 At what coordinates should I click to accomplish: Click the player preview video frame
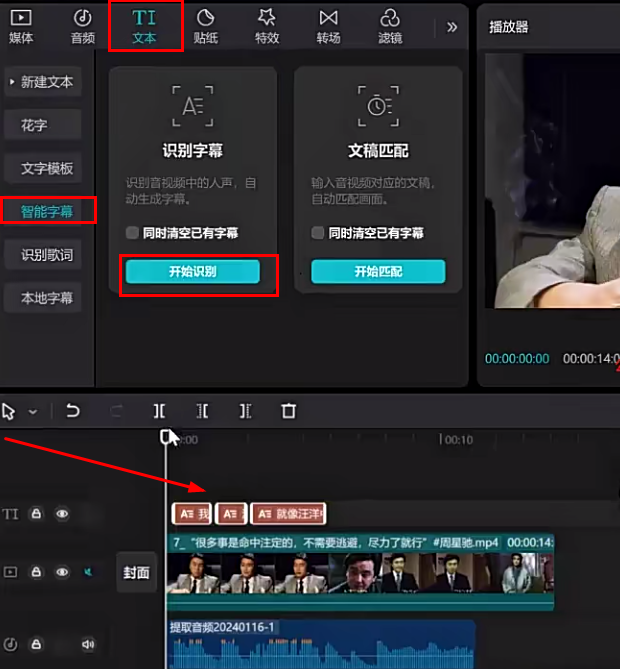(x=553, y=180)
